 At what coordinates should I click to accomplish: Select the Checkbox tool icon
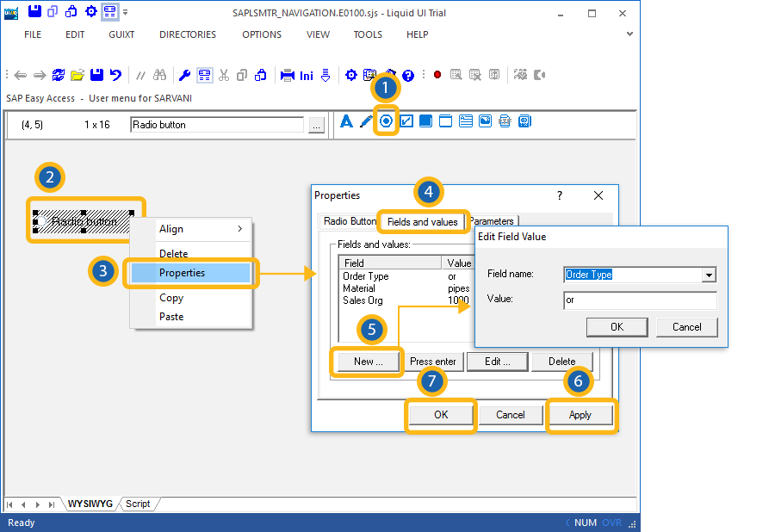coord(406,121)
